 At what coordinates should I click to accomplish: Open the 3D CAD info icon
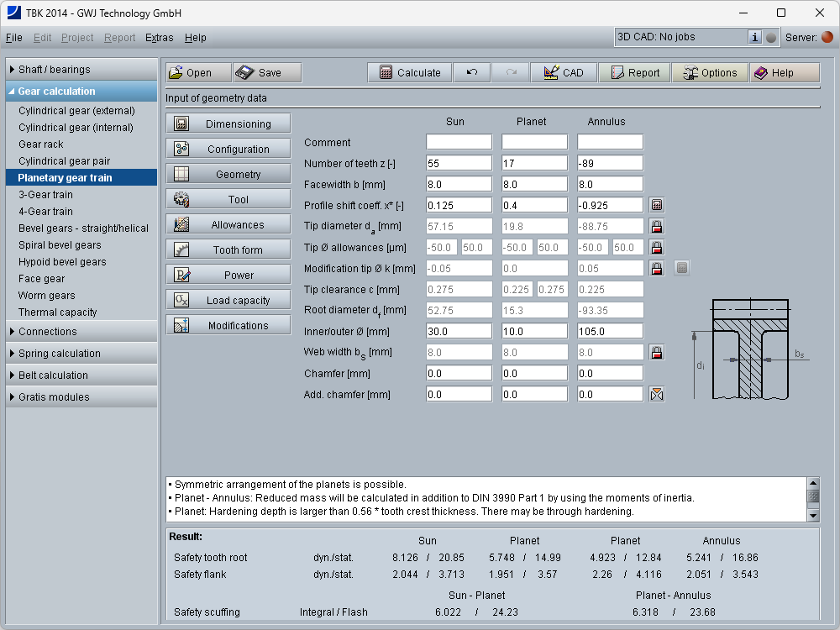point(754,37)
